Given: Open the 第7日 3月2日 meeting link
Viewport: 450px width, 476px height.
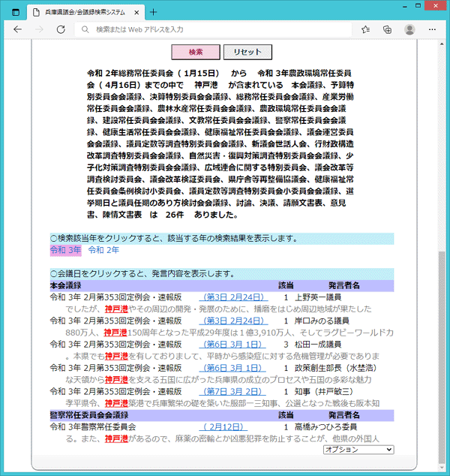Looking at the screenshot, I should point(232,392).
